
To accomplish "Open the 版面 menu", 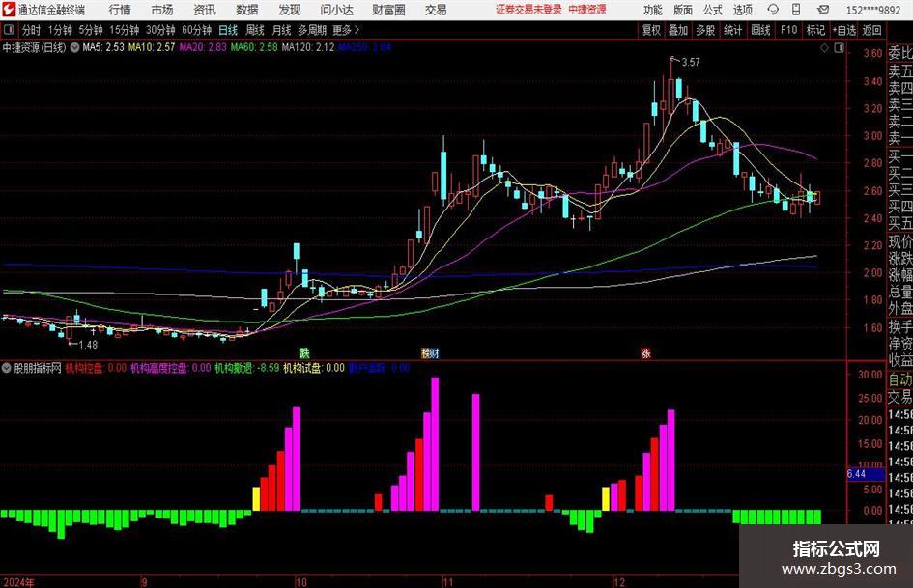I will click(x=682, y=10).
